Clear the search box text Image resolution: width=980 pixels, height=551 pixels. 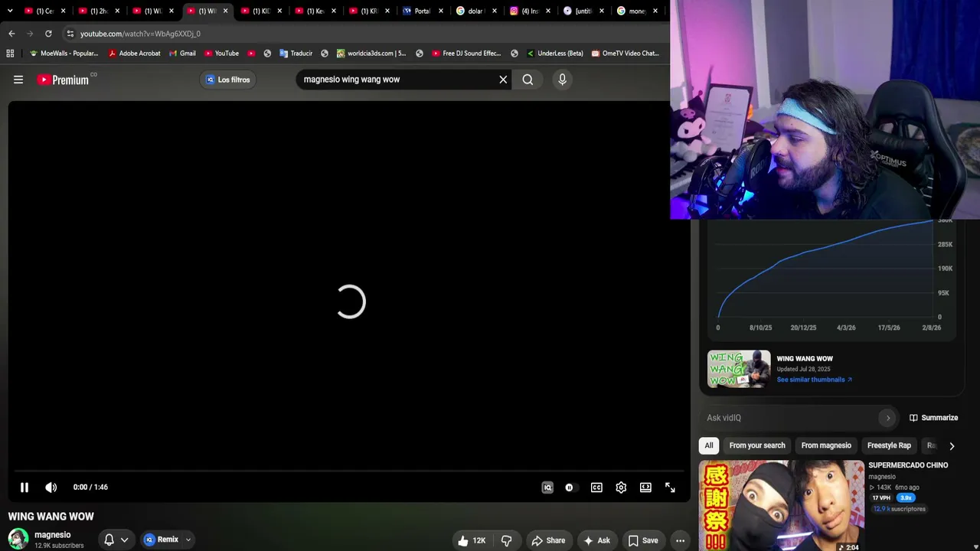pyautogui.click(x=503, y=80)
